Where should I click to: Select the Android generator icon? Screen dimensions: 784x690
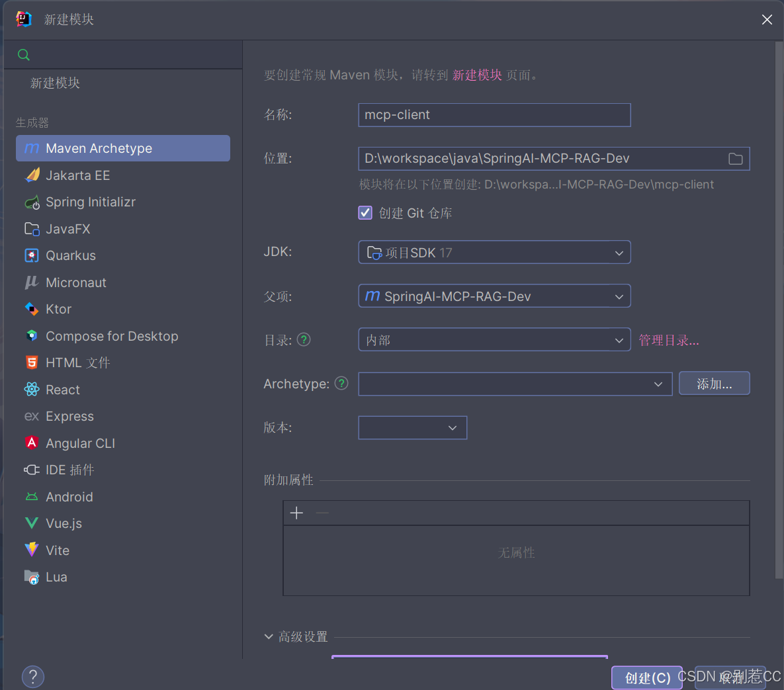coord(32,497)
